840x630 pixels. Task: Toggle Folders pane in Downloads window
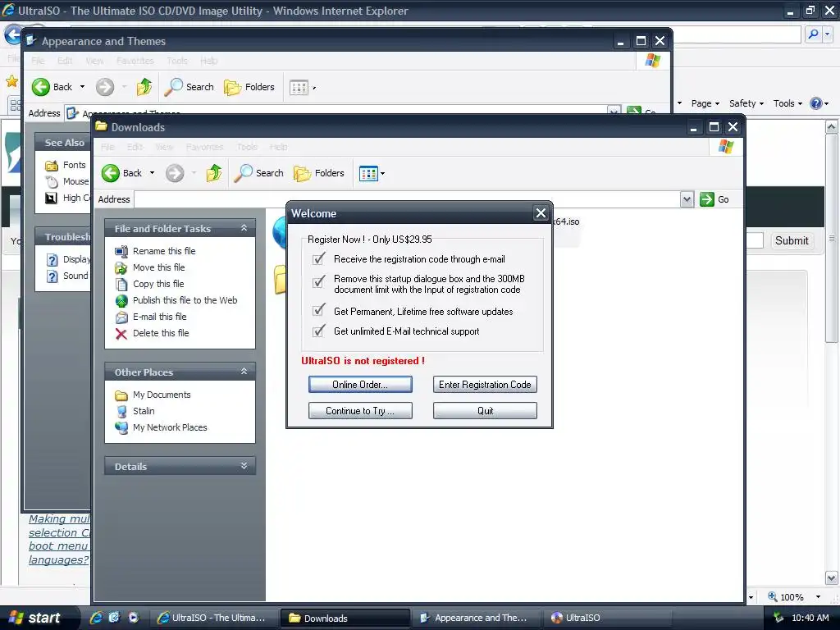point(319,173)
